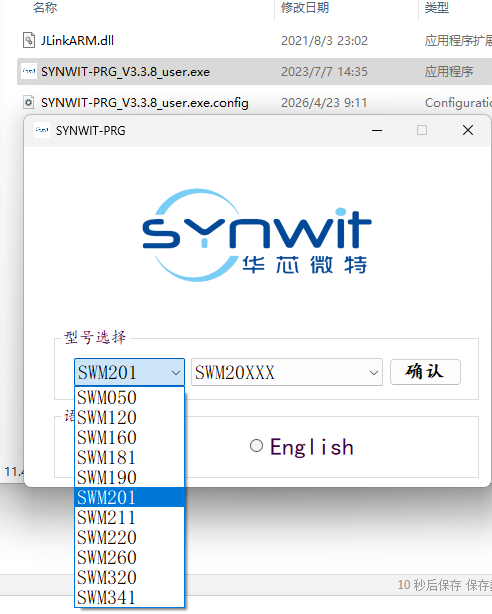Select SYNWIT-PRG_V3.3.8_user.exe.config file name

[x=145, y=103]
